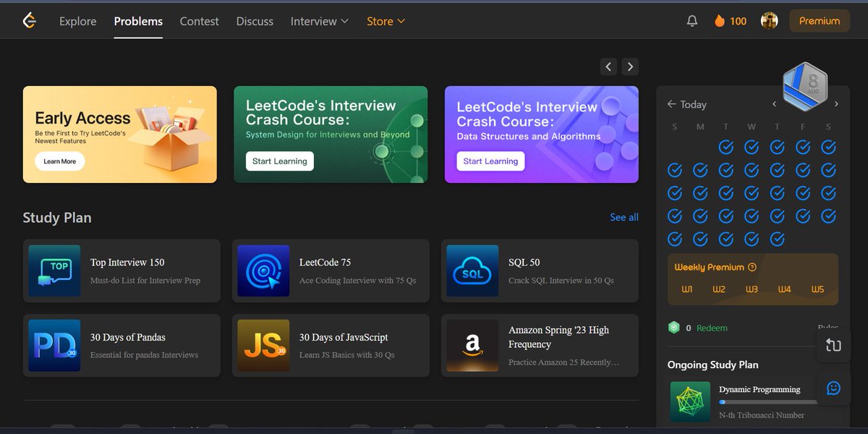Show next banner with right arrow

coord(630,67)
